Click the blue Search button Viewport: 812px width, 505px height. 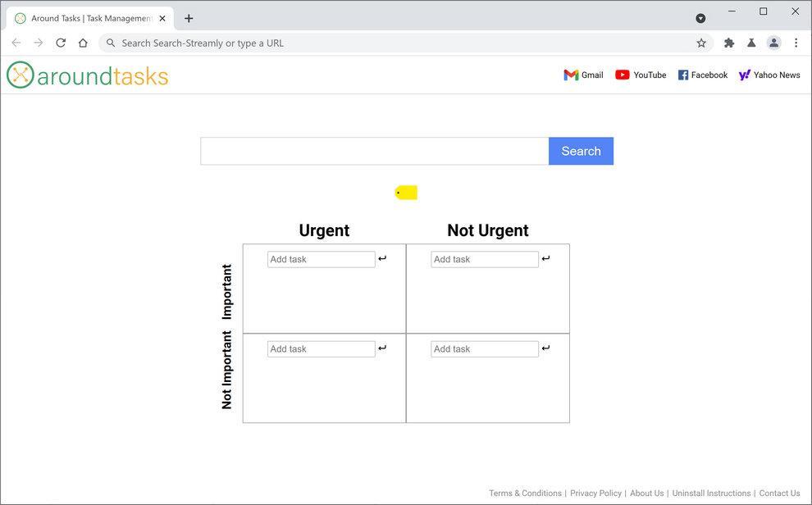pos(581,151)
